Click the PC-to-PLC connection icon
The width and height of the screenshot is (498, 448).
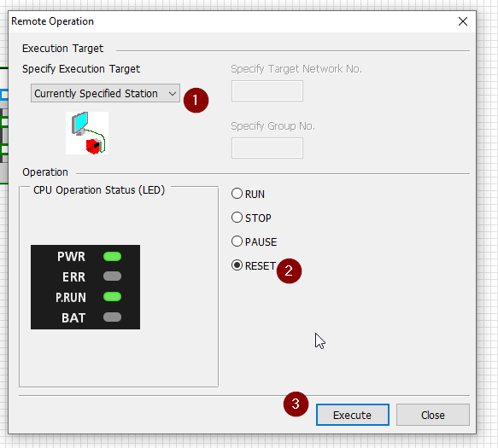[x=87, y=133]
